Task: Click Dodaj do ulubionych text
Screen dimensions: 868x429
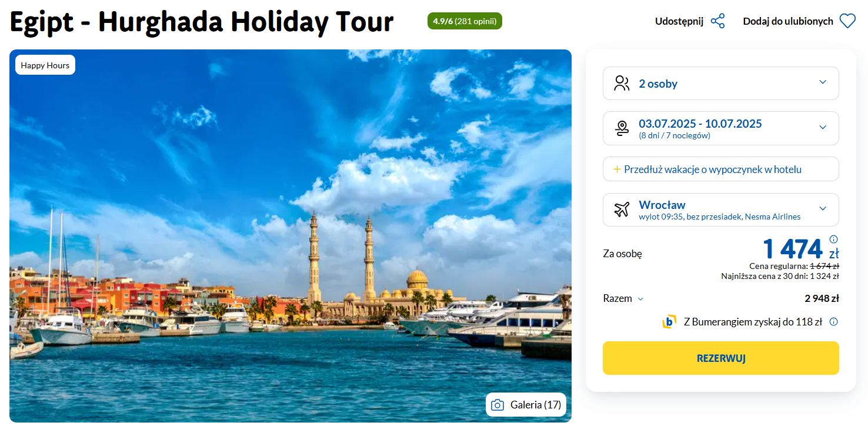Action: [x=788, y=21]
